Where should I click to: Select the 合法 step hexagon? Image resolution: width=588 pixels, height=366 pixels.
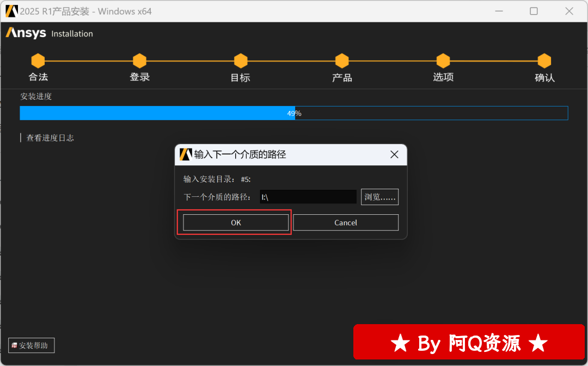point(38,61)
